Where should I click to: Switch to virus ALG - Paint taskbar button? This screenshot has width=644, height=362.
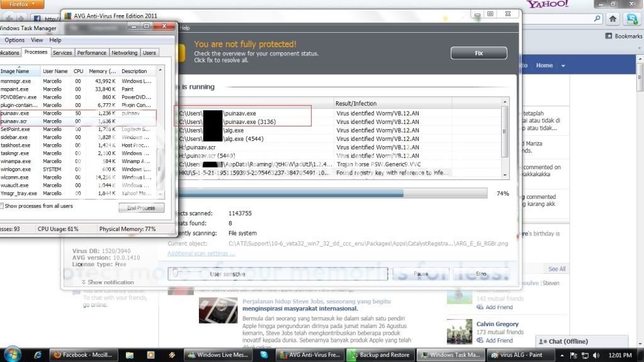tap(521, 355)
